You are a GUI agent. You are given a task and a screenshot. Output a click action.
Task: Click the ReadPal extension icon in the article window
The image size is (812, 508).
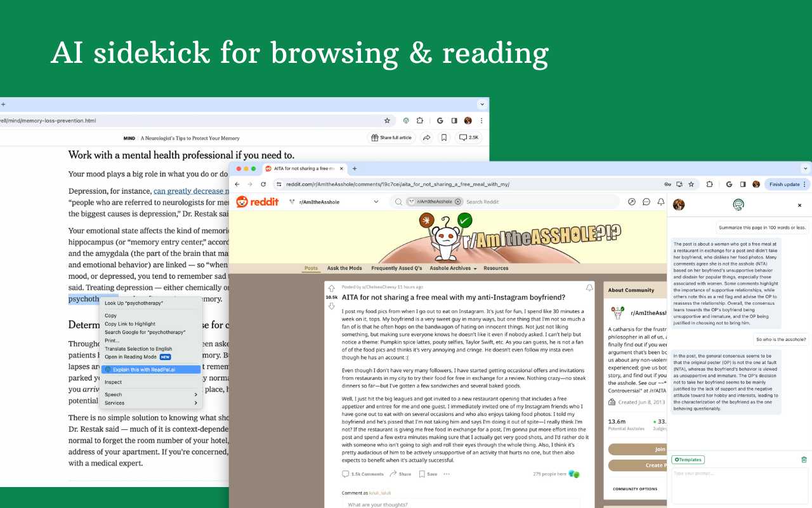click(406, 120)
